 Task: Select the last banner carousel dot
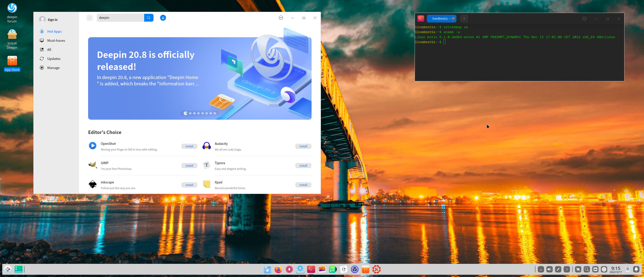(x=215, y=113)
